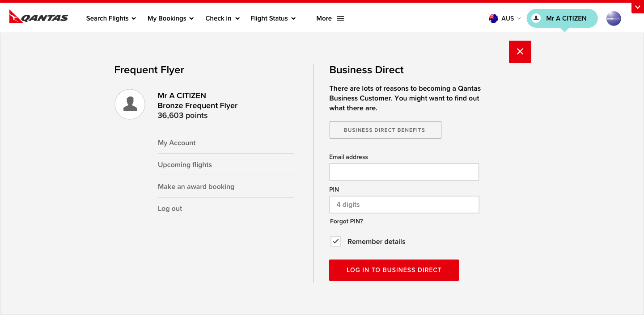Focus the PIN 4 digits field

point(404,205)
